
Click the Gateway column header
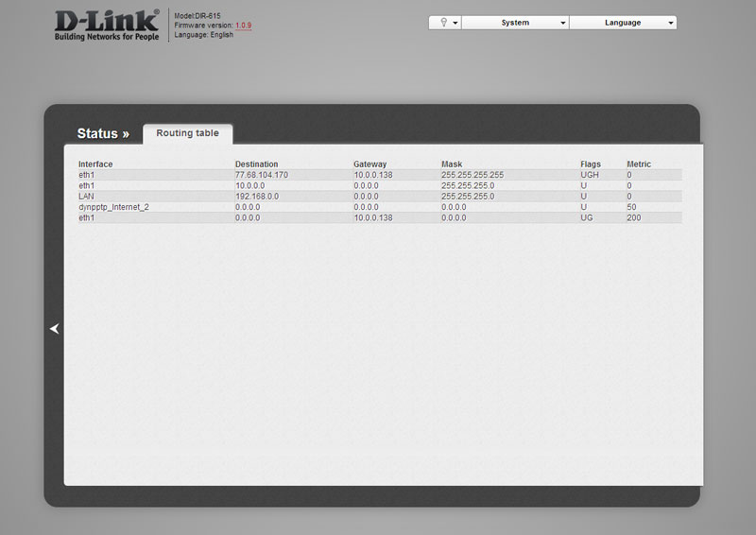pos(369,164)
